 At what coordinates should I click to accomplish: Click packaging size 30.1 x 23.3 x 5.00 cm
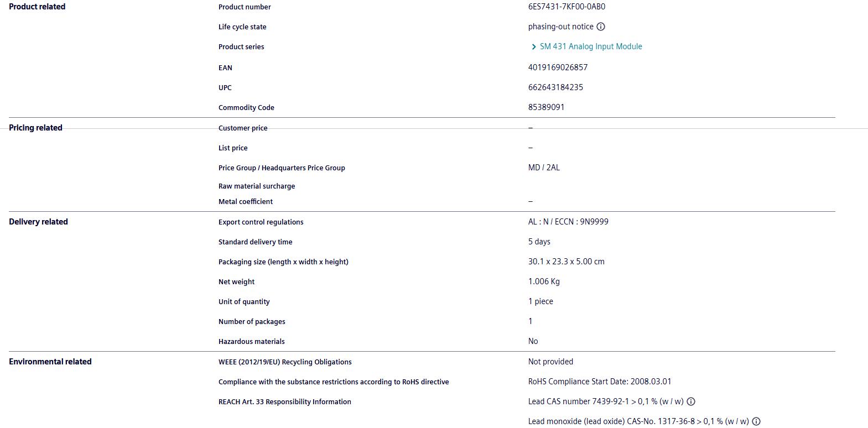(566, 262)
